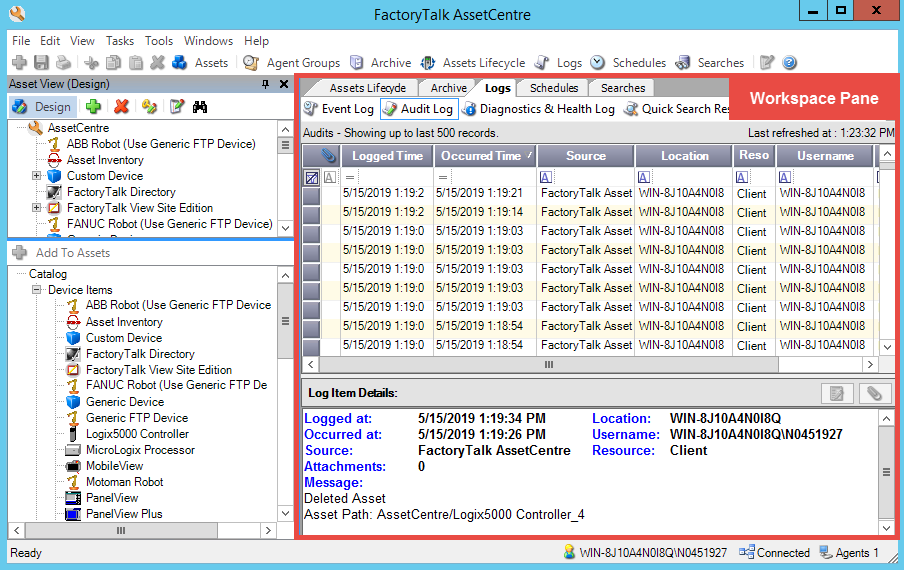Open the Location column filter condition icon
Image resolution: width=904 pixels, height=570 pixels.
644,178
